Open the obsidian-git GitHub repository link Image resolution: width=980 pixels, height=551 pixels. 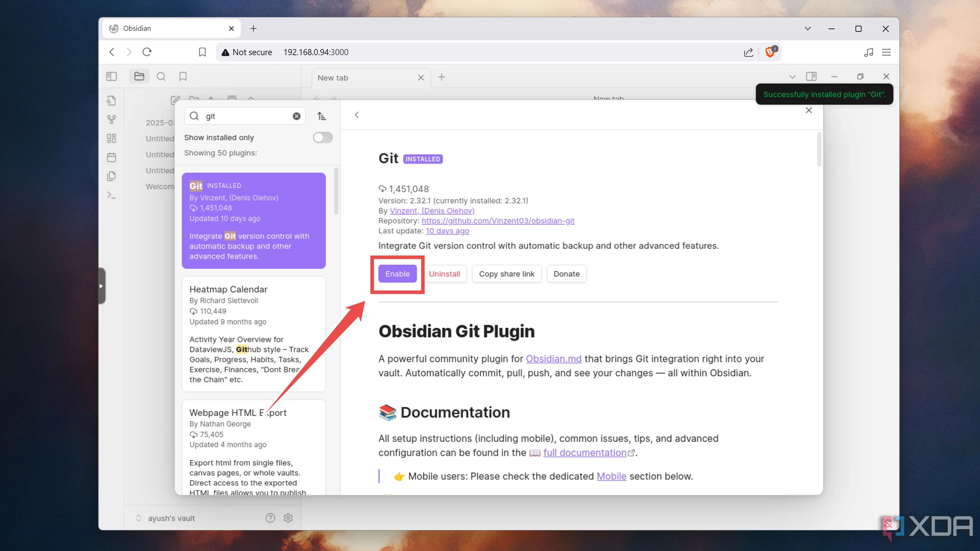[x=498, y=221]
